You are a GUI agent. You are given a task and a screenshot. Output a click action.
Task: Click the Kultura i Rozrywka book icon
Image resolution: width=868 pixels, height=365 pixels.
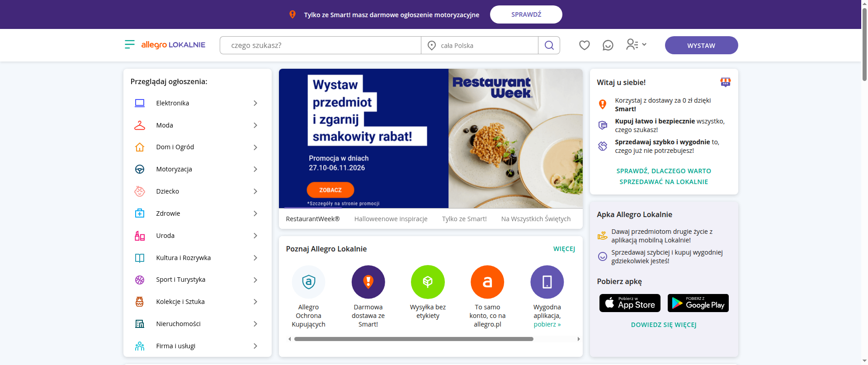click(140, 258)
